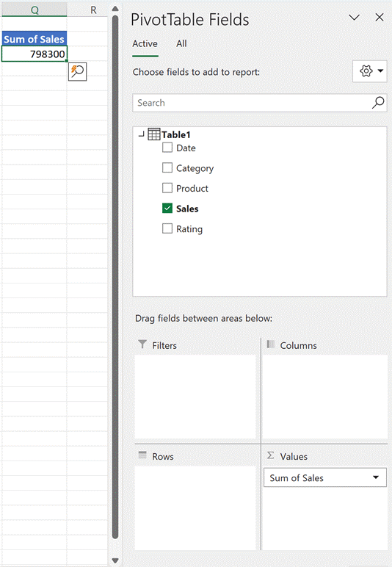Select column Q header
392x567 pixels.
point(35,10)
